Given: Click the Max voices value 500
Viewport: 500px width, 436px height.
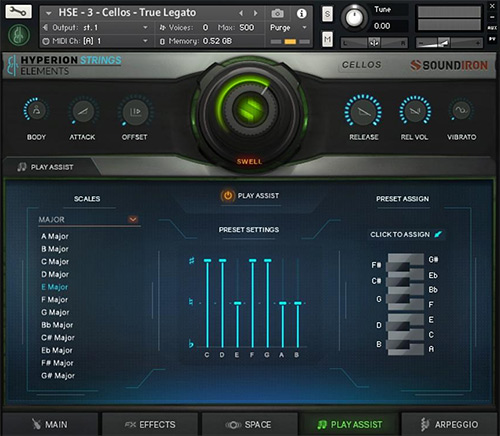Looking at the screenshot, I should (x=247, y=27).
